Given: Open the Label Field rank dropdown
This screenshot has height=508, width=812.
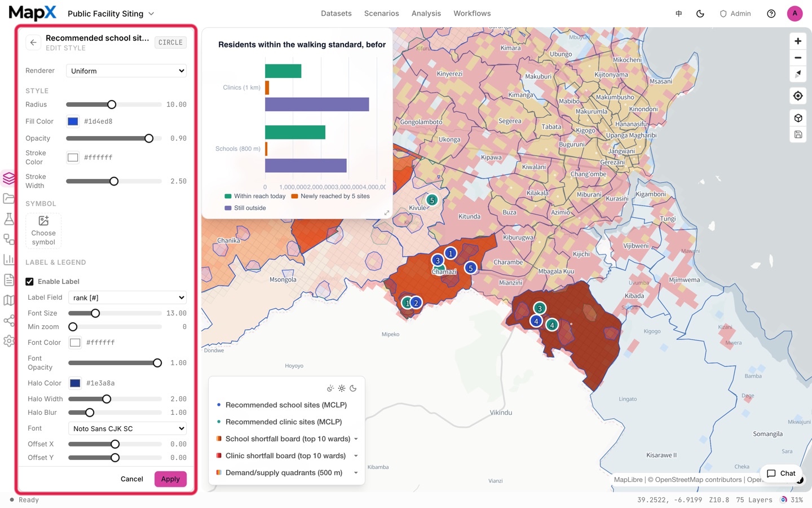Looking at the screenshot, I should tap(127, 297).
